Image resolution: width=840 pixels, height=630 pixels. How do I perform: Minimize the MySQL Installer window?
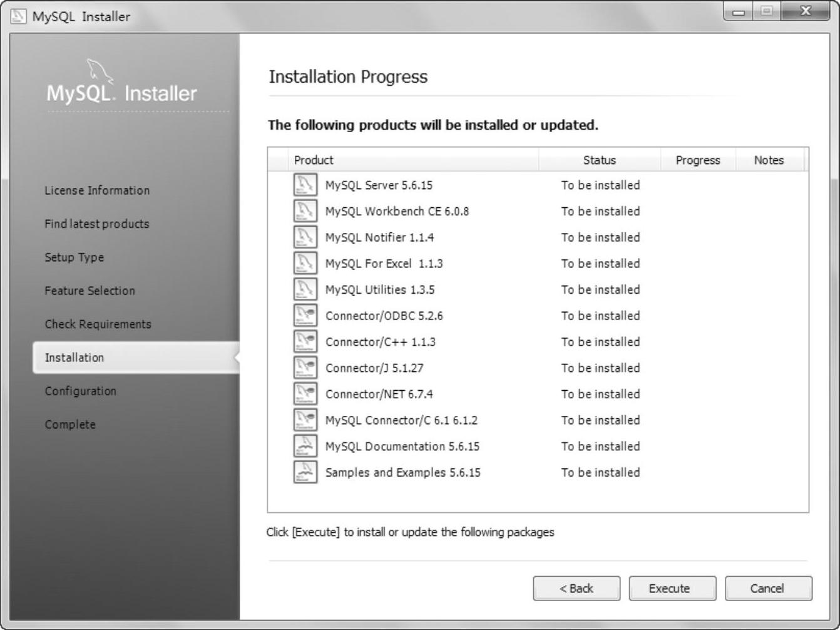pos(739,12)
